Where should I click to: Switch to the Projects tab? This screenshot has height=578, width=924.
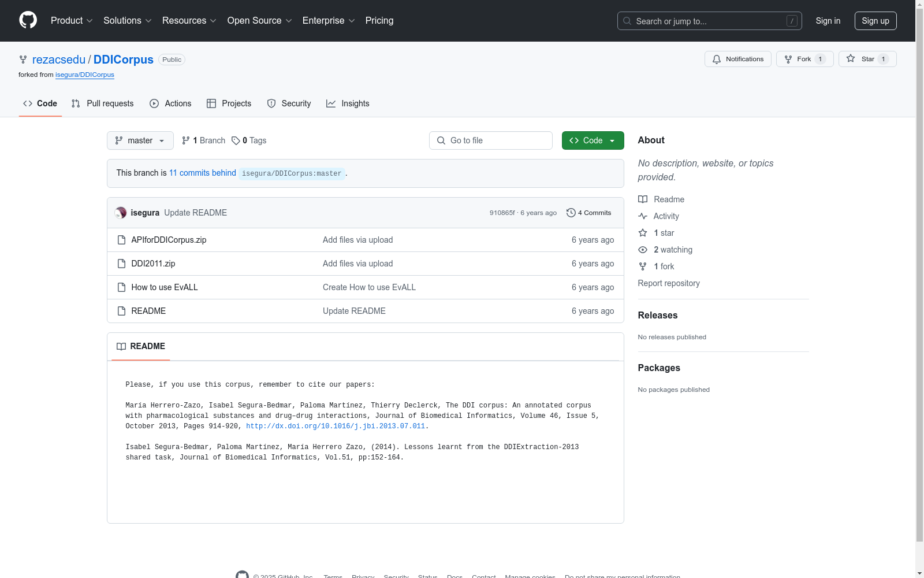[229, 103]
